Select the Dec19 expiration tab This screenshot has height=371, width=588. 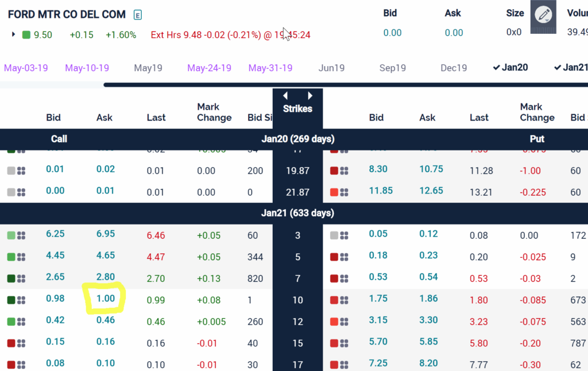[x=454, y=68]
